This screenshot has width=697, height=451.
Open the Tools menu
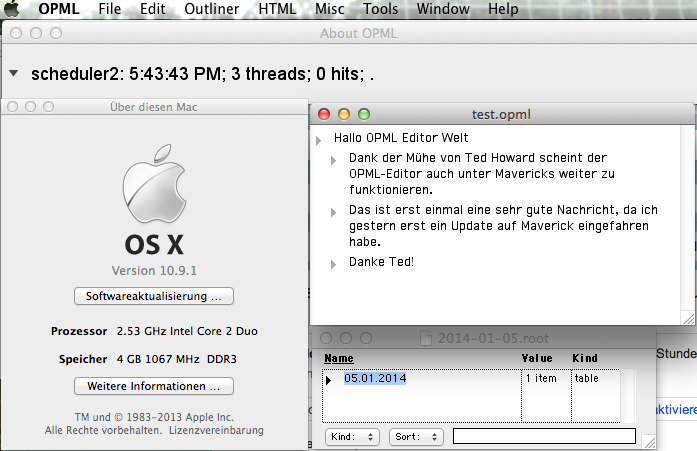(380, 8)
